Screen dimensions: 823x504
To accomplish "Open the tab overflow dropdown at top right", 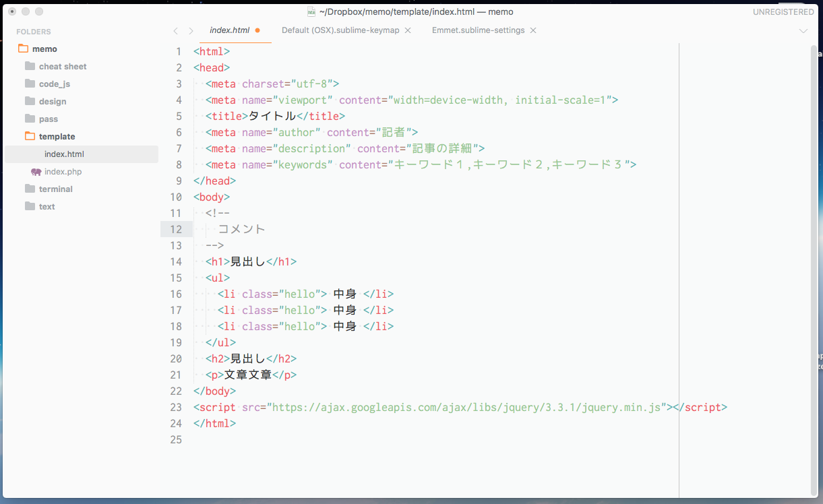I will 803,30.
